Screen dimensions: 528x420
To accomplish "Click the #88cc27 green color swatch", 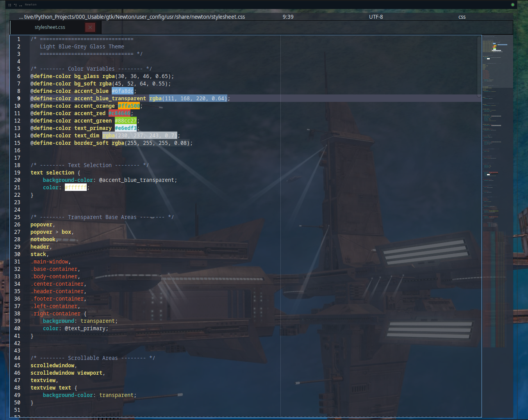I will pyautogui.click(x=125, y=121).
